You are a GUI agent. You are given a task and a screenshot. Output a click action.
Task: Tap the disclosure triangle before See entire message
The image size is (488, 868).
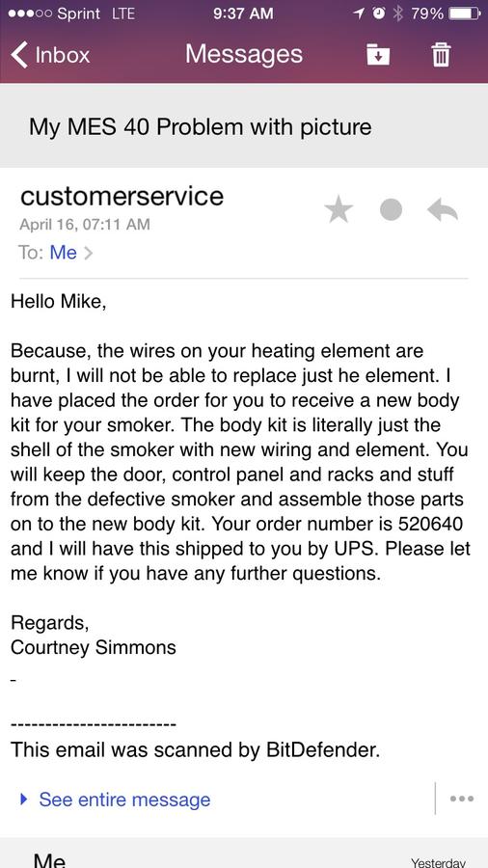click(x=23, y=800)
